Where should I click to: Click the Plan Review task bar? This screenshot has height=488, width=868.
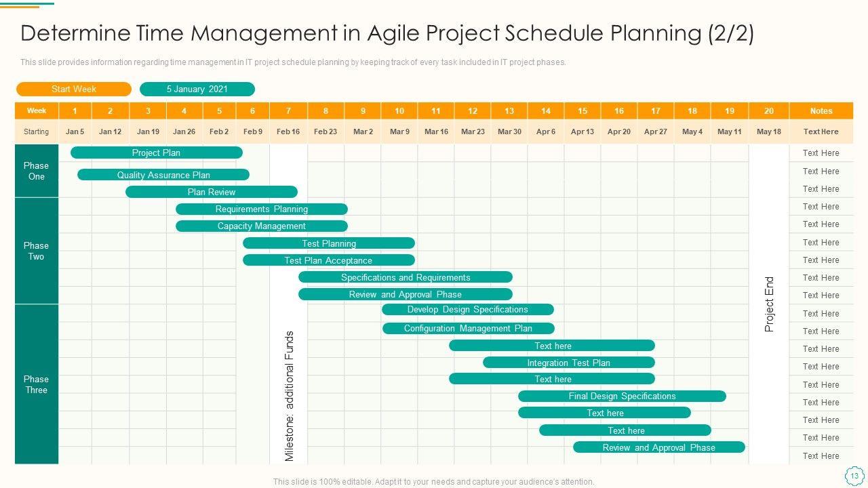click(x=212, y=192)
